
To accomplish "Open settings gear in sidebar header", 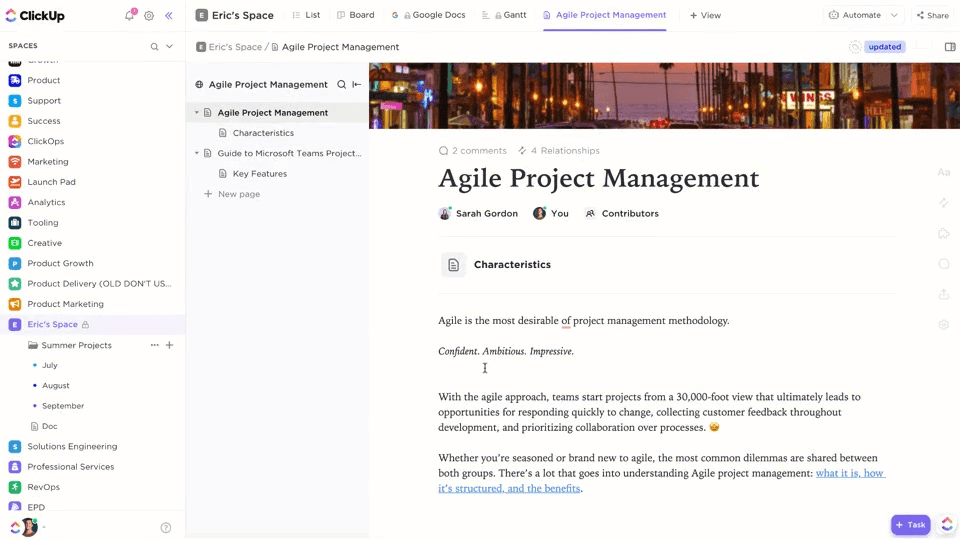I will 149,16.
